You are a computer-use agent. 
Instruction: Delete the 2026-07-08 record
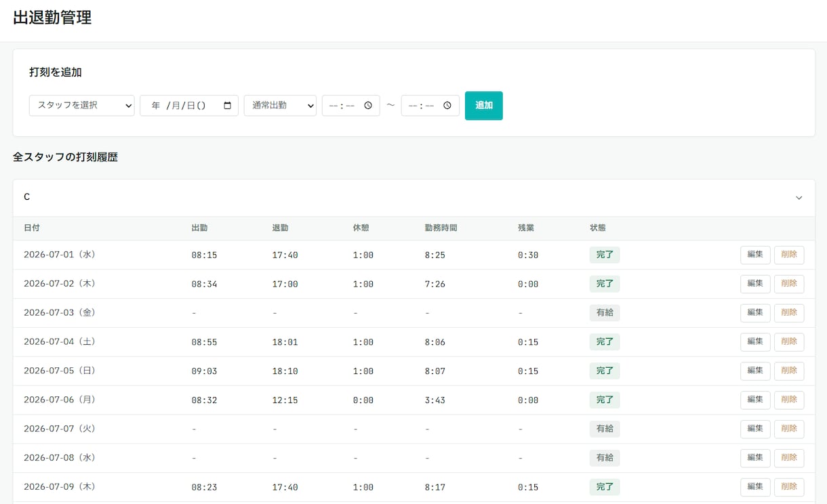(x=789, y=458)
